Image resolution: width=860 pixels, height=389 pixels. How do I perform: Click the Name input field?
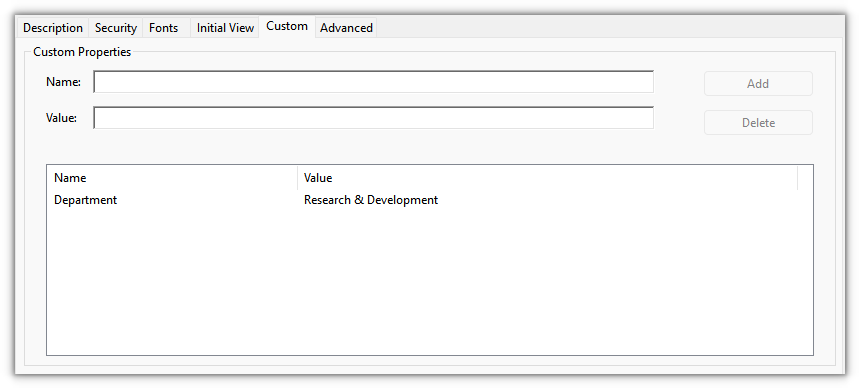tap(374, 82)
